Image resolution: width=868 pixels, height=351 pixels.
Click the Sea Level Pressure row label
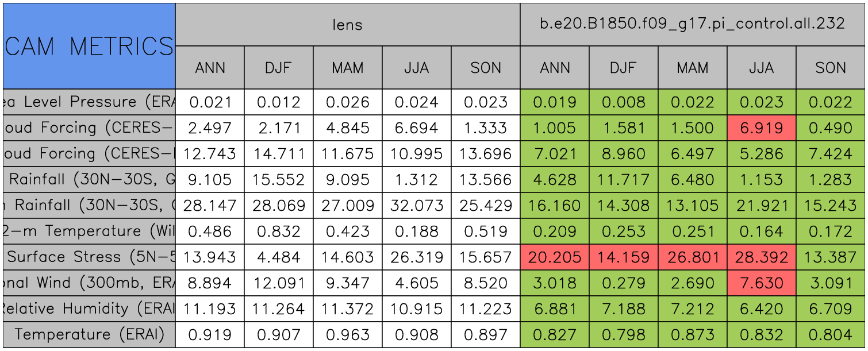click(x=89, y=102)
